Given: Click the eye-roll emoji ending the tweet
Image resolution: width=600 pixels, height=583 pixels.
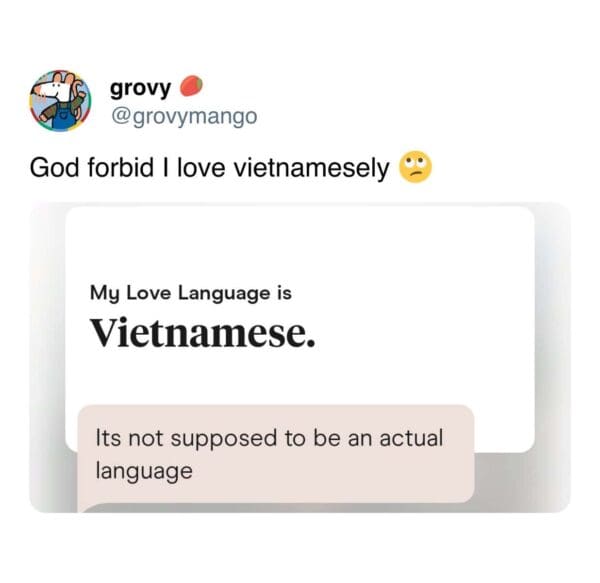Looking at the screenshot, I should coord(416,167).
